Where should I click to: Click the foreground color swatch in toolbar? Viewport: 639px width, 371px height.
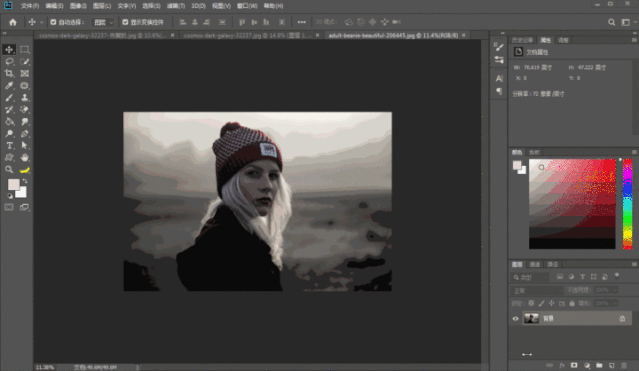[x=13, y=185]
